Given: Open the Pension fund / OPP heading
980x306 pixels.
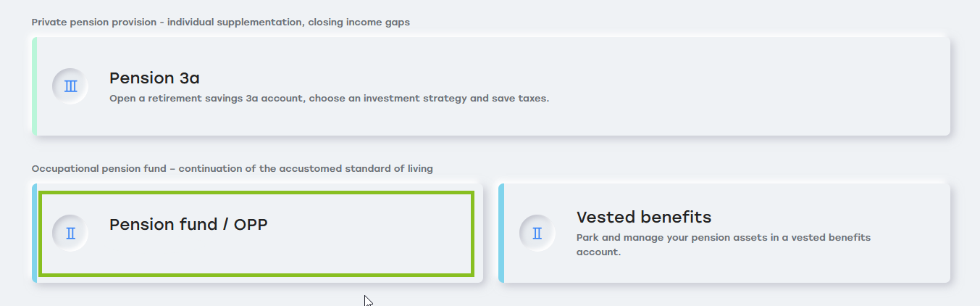Looking at the screenshot, I should (188, 225).
